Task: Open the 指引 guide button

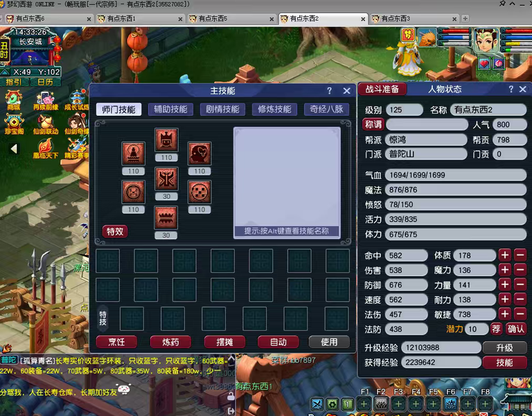Action: 14,82
